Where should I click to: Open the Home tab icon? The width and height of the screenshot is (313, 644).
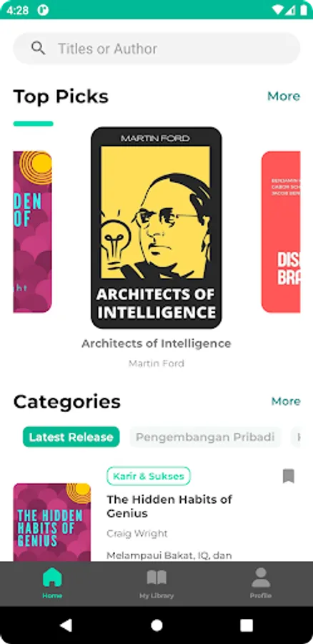pos(52,577)
